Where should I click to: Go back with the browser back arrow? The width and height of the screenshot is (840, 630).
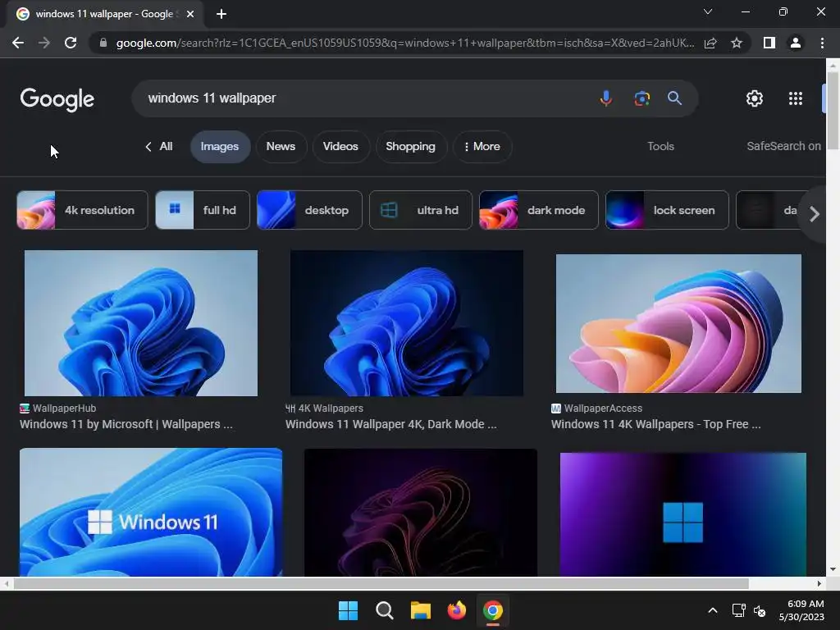[18, 43]
